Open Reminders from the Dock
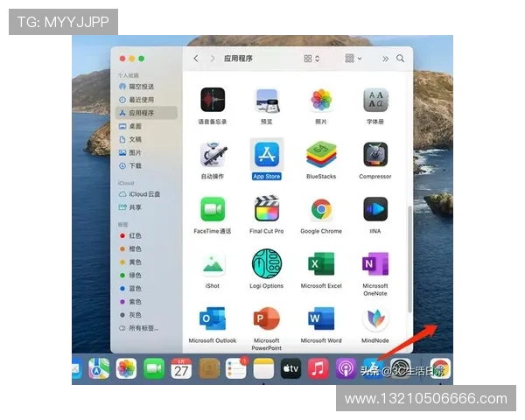525x420 pixels. (x=236, y=368)
